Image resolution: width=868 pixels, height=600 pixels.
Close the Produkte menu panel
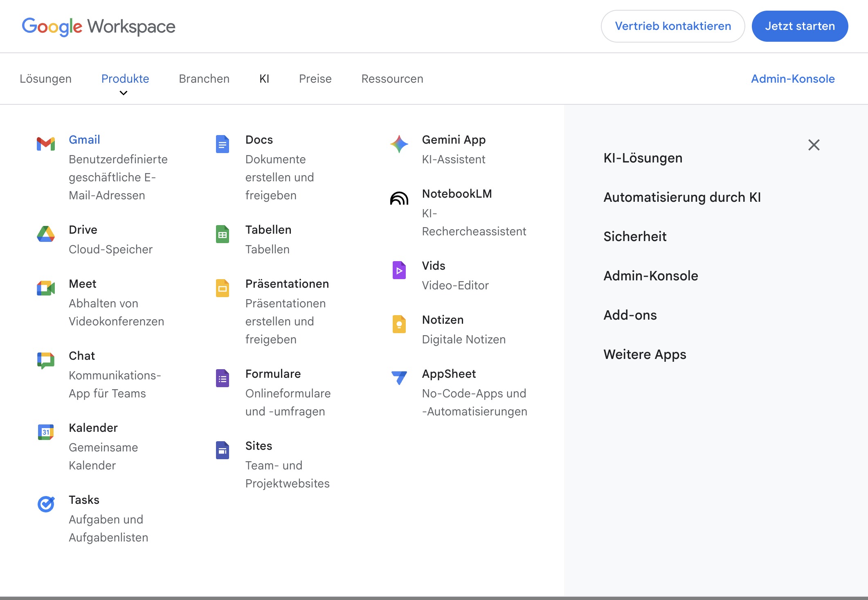click(814, 145)
